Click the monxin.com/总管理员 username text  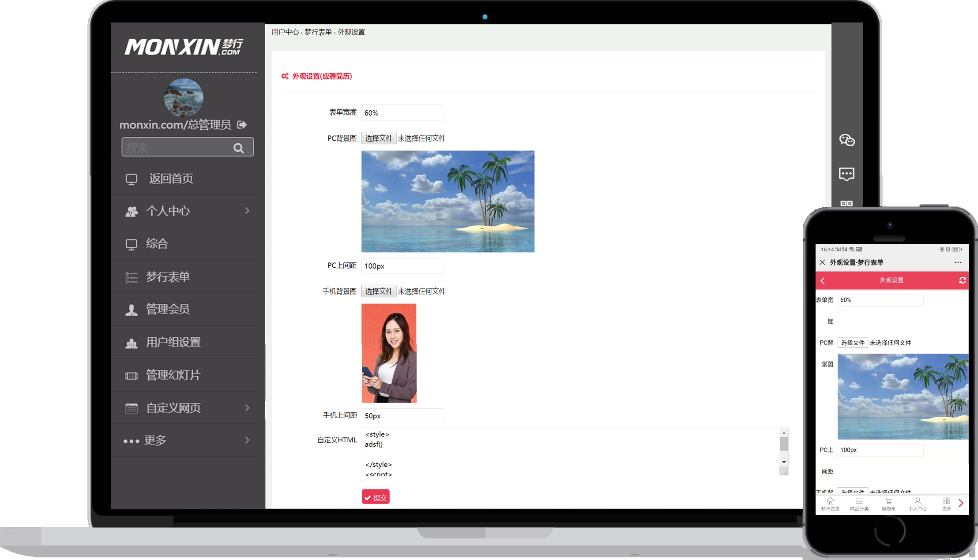click(x=175, y=125)
